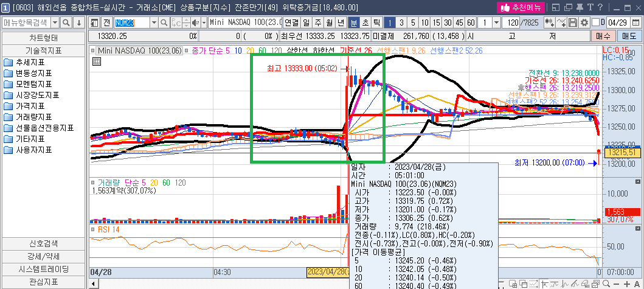
Task: Click the pin window icon in title bar
Action: pos(580,7)
